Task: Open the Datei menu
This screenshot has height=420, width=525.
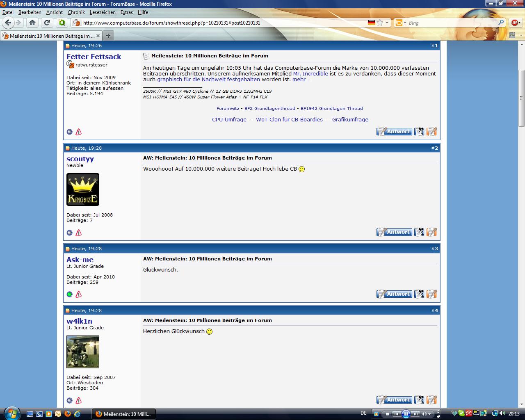Action: (8, 12)
